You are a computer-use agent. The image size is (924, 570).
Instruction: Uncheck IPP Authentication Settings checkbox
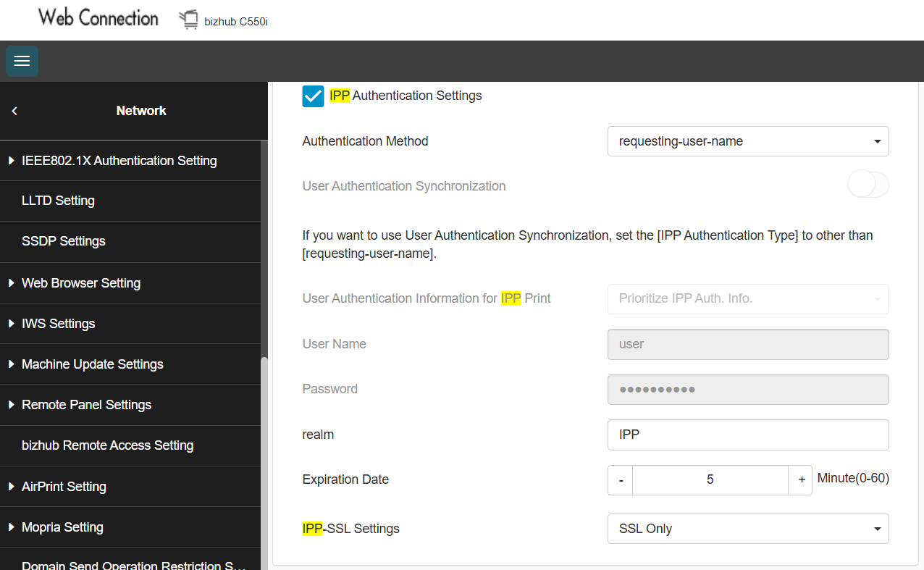(x=313, y=96)
